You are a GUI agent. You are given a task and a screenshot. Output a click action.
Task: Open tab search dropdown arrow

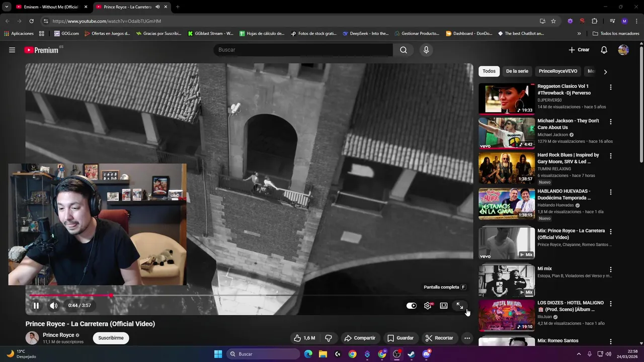[x=6, y=7]
